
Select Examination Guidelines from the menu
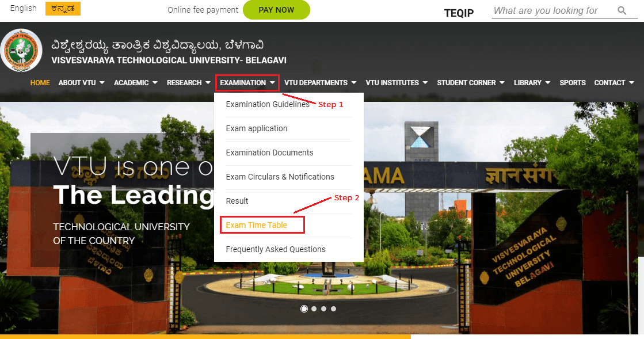[x=268, y=104]
